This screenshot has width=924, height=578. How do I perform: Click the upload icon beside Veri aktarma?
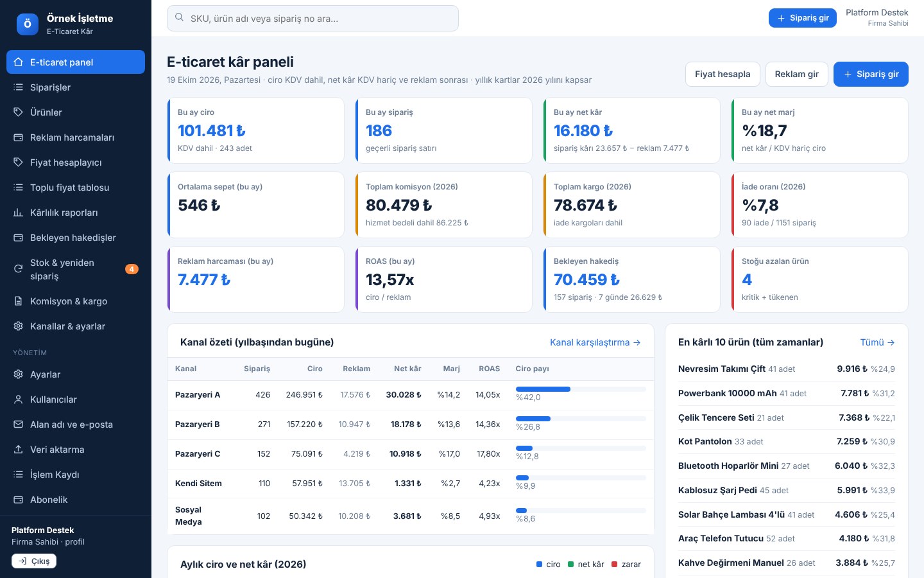coord(18,450)
